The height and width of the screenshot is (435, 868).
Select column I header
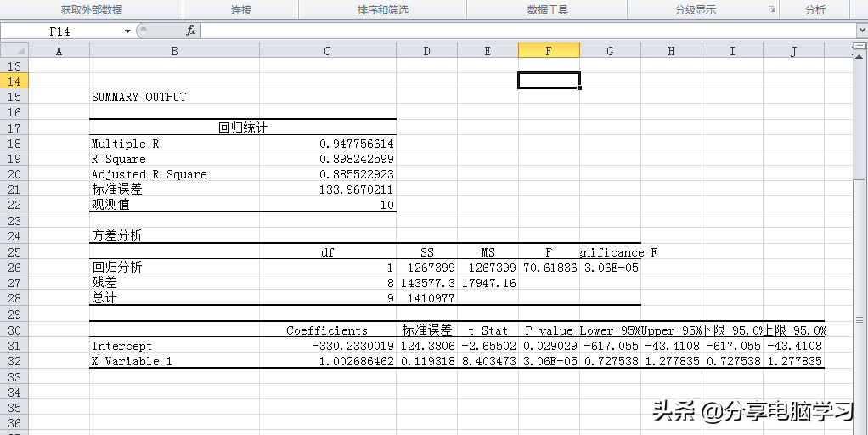[732, 51]
